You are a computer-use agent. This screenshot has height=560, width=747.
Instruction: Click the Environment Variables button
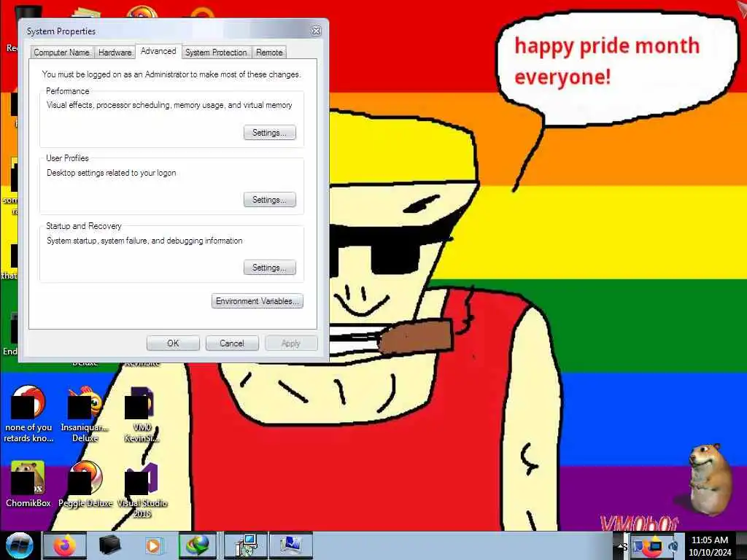tap(258, 301)
